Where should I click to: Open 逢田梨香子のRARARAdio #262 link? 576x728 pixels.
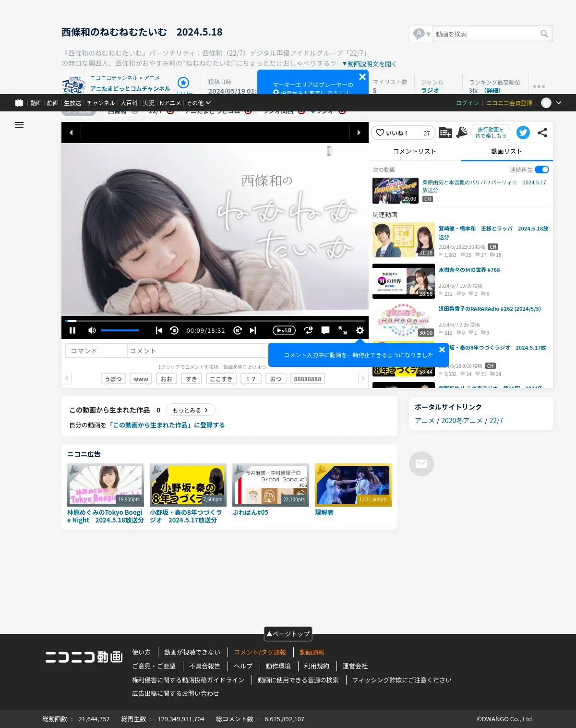490,309
